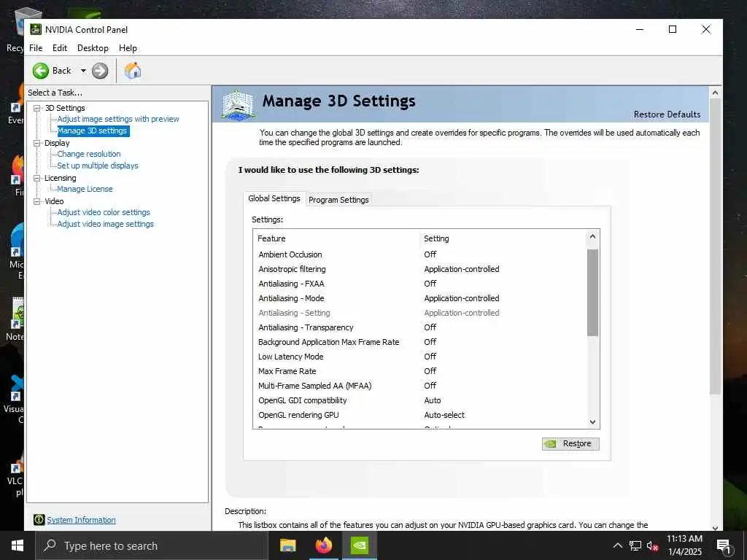Collapse the Display tree node
The width and height of the screenshot is (747, 560).
[x=36, y=143]
